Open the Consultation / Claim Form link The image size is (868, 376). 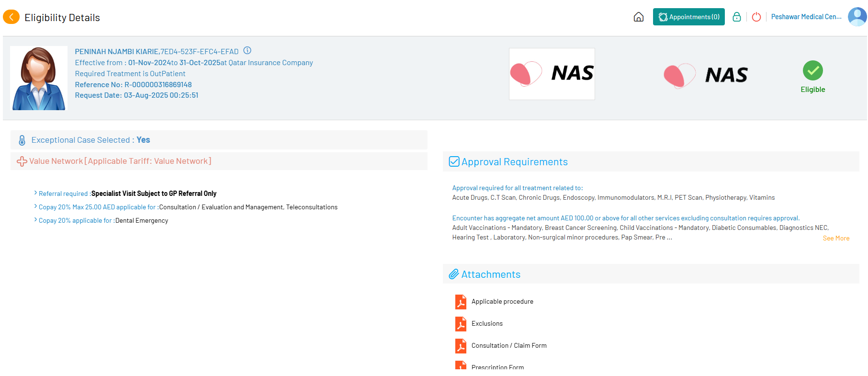[509, 345]
